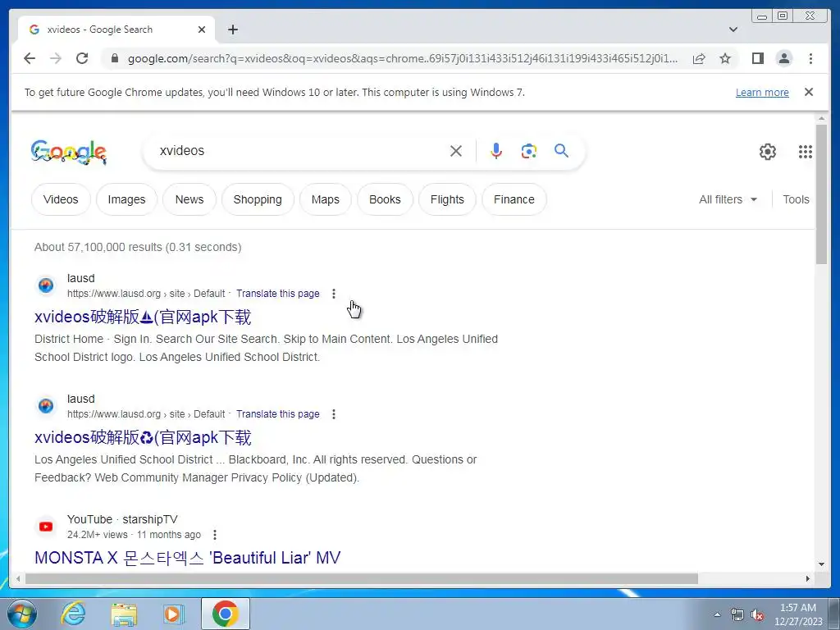Open the network tray icon

(x=737, y=614)
